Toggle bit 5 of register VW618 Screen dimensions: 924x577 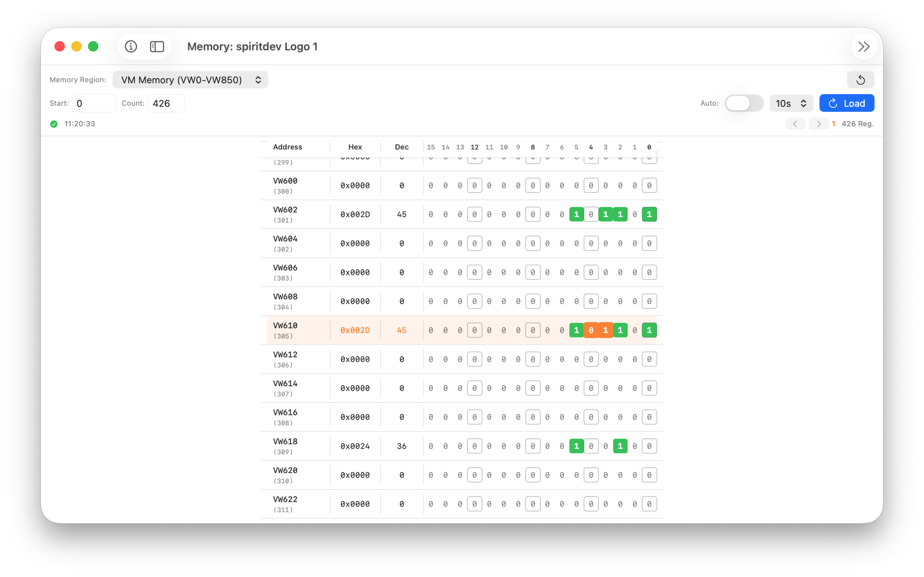tap(576, 445)
